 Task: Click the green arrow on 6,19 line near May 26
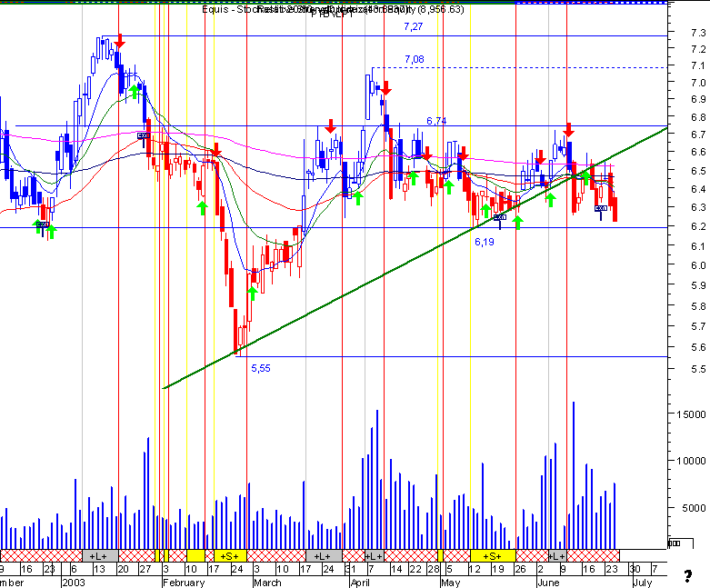click(518, 223)
